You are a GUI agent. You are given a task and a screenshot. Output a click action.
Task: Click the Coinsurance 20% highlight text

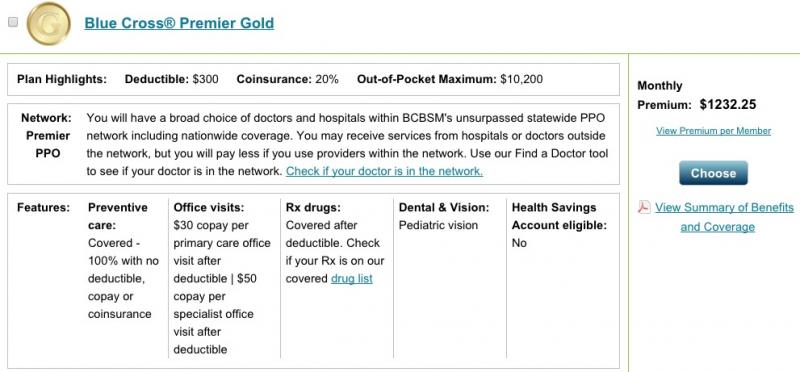click(x=287, y=80)
